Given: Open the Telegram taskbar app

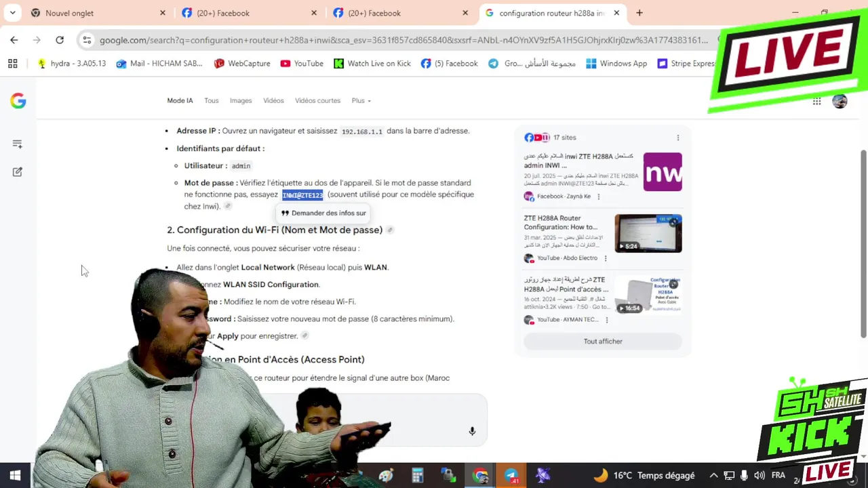Looking at the screenshot, I should (511, 476).
